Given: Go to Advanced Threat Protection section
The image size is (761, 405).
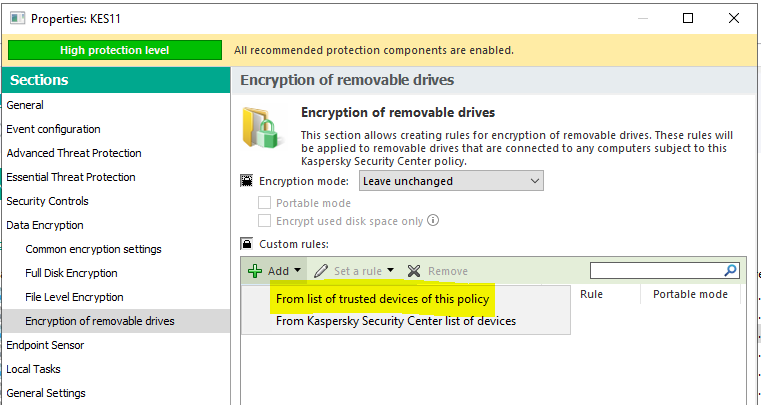Looking at the screenshot, I should pos(74,153).
